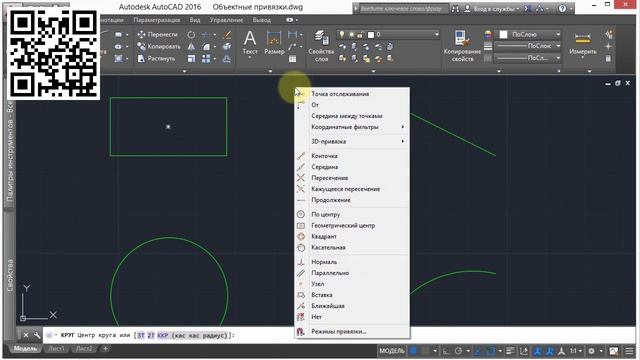The width and height of the screenshot is (640, 360).
Task: Select the Копировать (Copy) tool
Action: tap(159, 47)
